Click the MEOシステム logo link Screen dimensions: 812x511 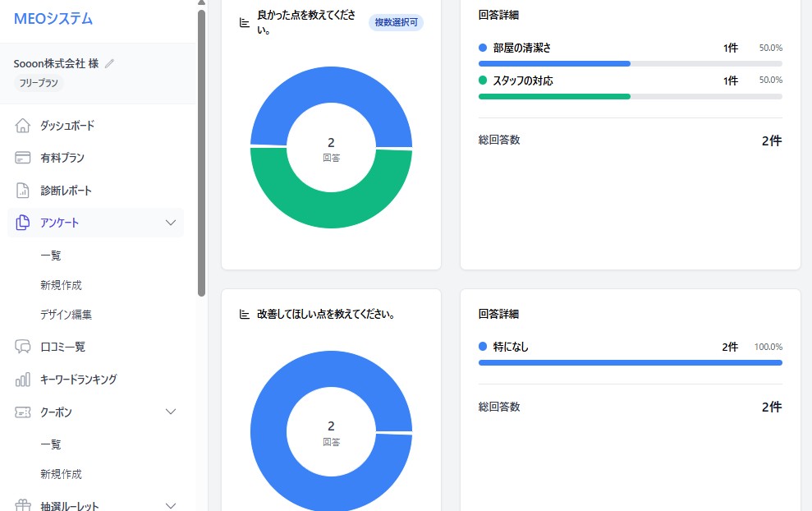point(52,18)
